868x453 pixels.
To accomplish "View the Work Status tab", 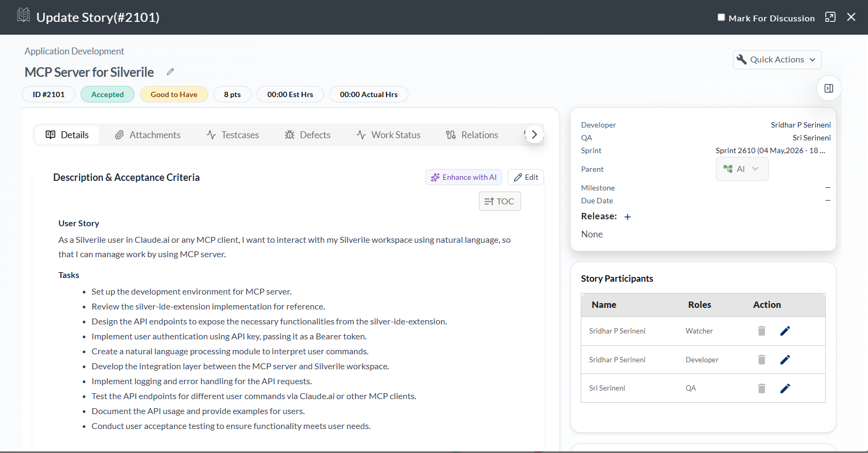I will click(x=389, y=135).
